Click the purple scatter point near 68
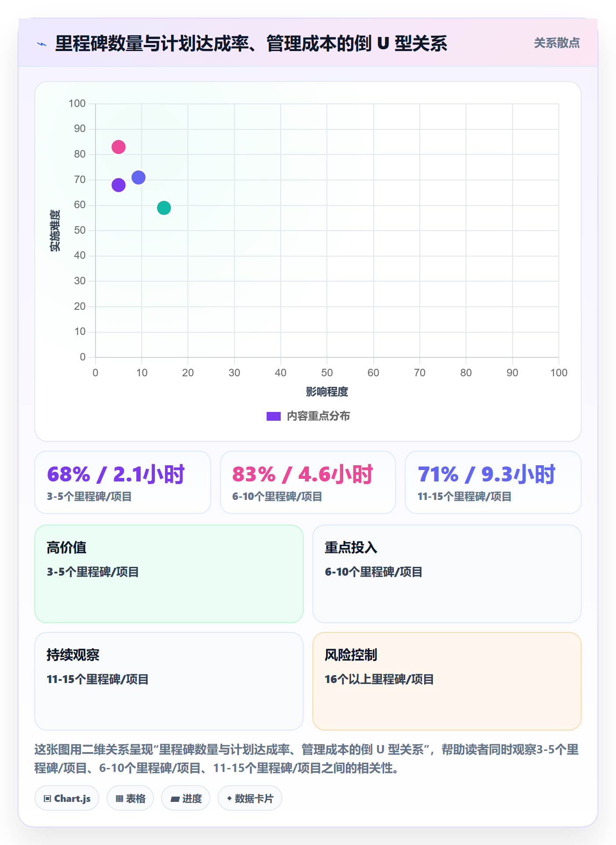This screenshot has height=845, width=616. click(x=118, y=185)
